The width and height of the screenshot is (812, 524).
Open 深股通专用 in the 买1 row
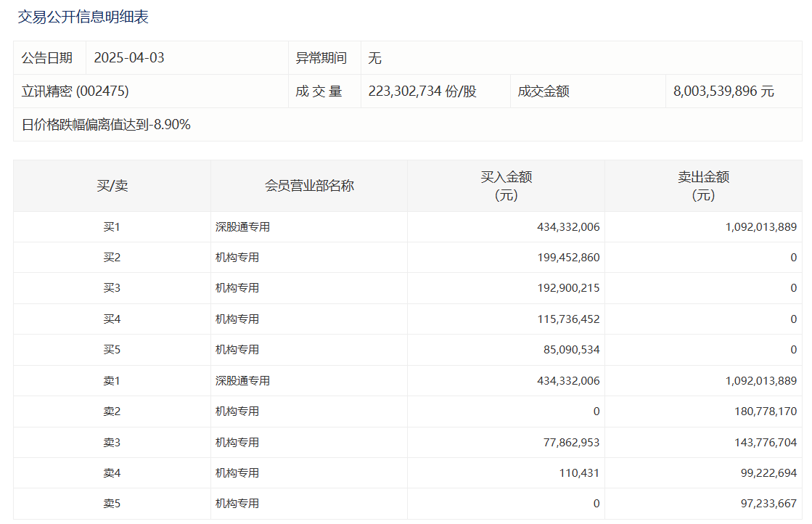click(242, 227)
